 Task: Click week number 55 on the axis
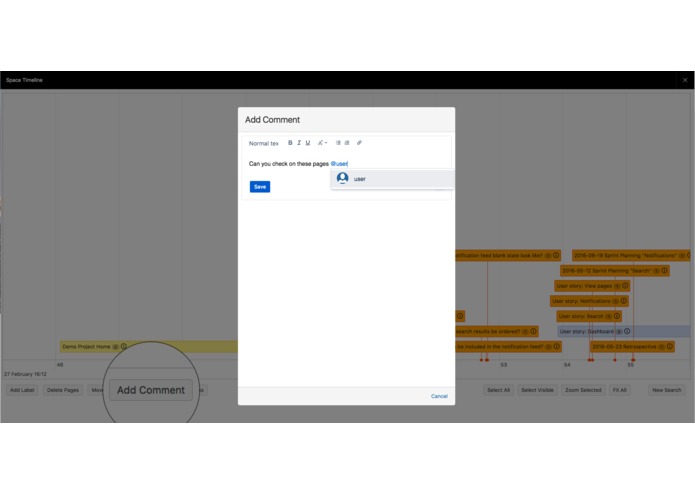(630, 365)
